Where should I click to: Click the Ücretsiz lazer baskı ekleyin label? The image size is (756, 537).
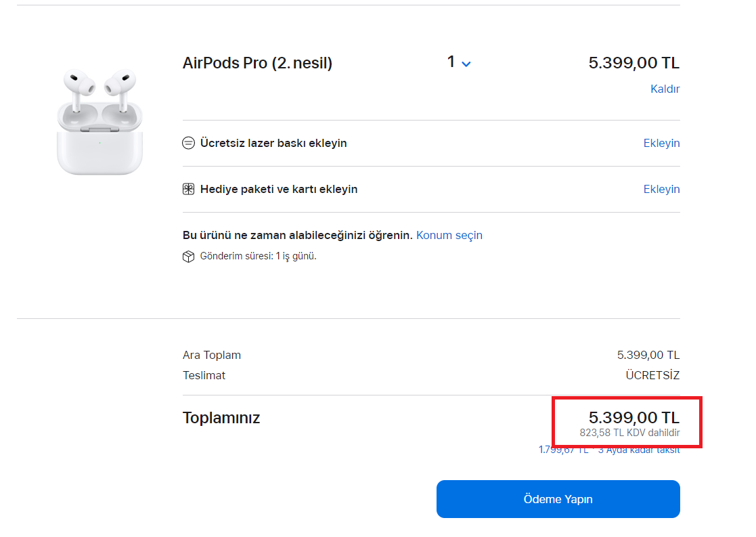[x=273, y=144]
